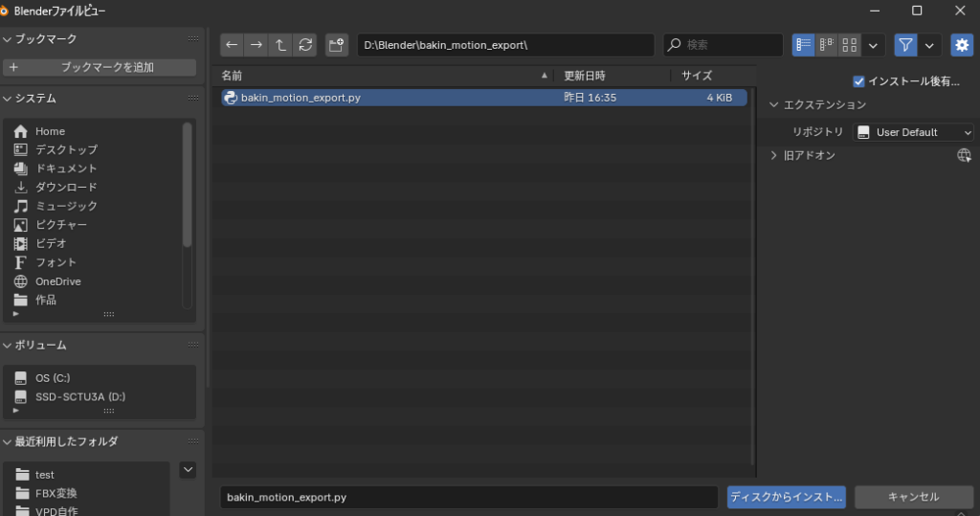980x516 pixels.
Task: Go to parent directory icon
Action: point(280,45)
